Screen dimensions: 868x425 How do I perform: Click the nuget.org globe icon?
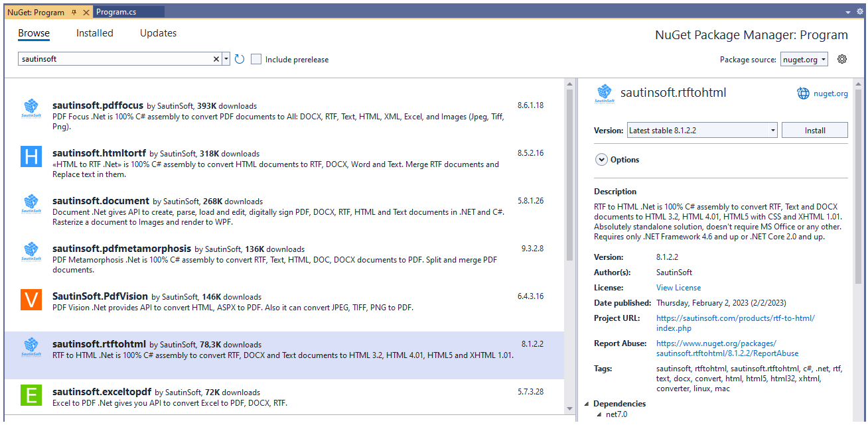tap(802, 93)
